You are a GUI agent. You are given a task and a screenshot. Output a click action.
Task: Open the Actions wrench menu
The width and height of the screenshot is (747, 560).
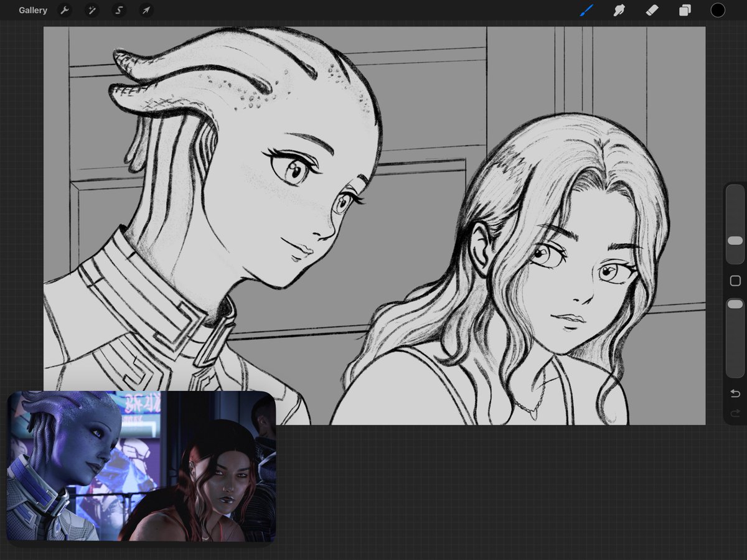64,11
